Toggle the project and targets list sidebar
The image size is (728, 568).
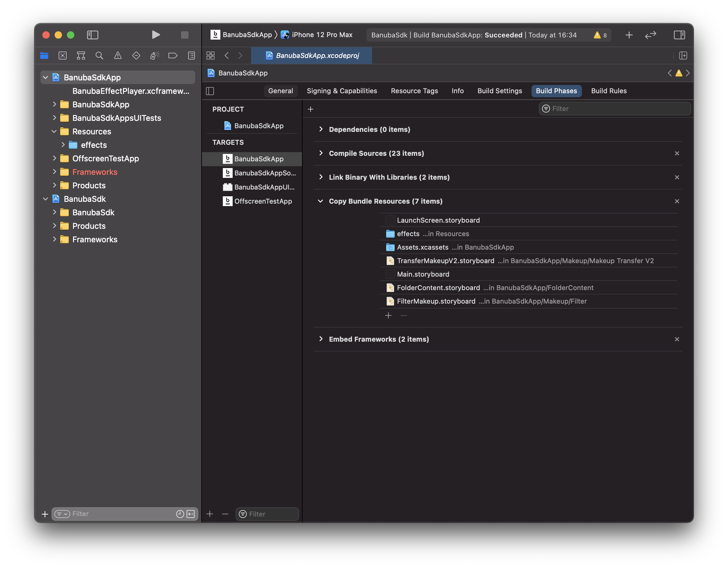point(210,91)
